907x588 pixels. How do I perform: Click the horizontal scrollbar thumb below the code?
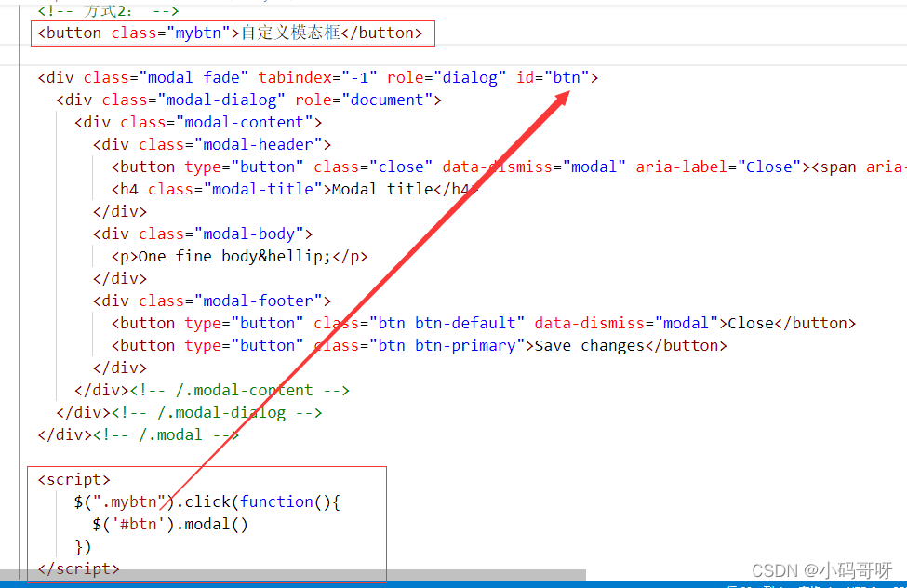point(293,575)
